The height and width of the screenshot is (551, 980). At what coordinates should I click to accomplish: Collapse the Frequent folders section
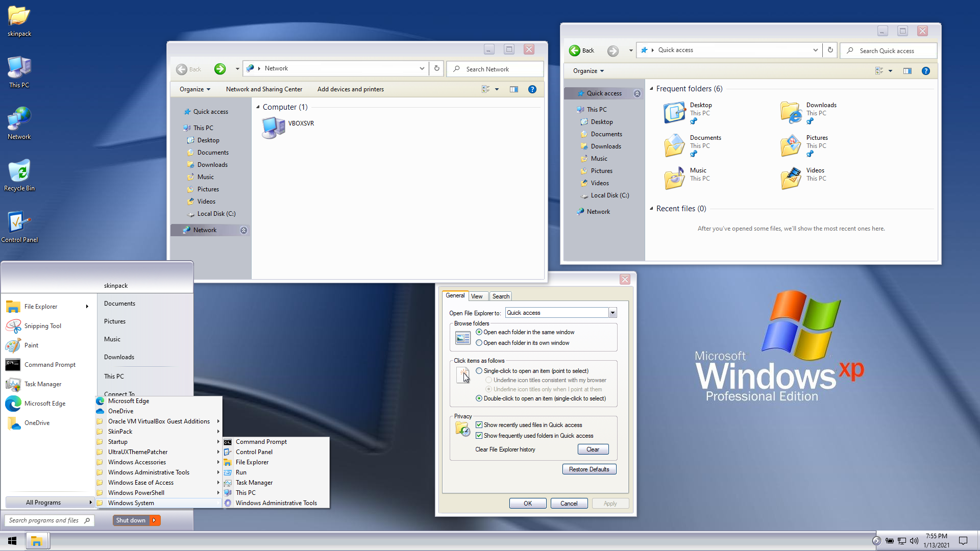coord(651,89)
